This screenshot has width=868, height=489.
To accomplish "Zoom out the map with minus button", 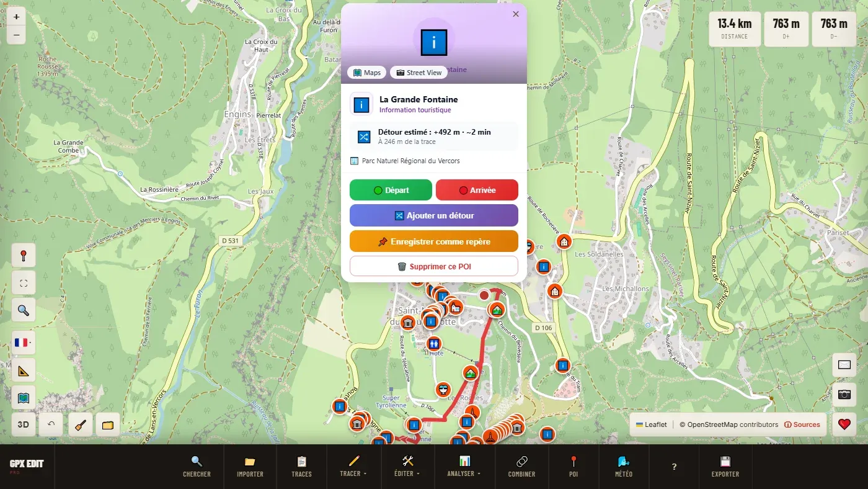I will (16, 35).
